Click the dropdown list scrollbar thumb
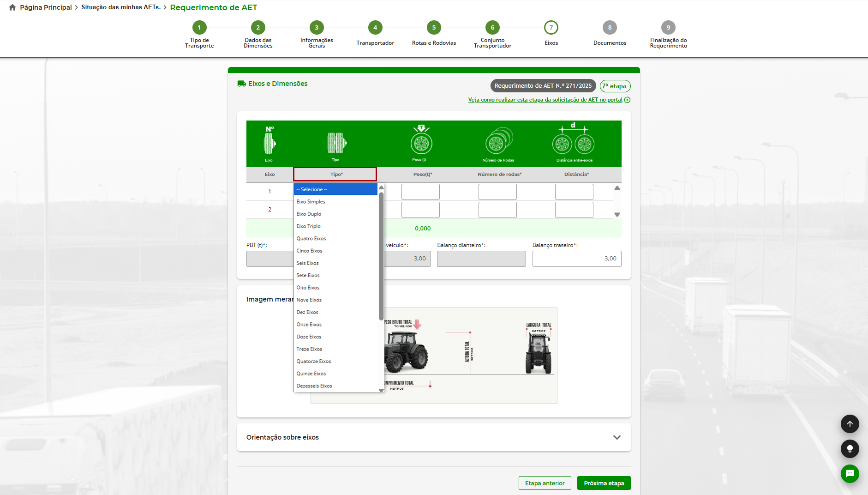The height and width of the screenshot is (495, 868). (381, 256)
